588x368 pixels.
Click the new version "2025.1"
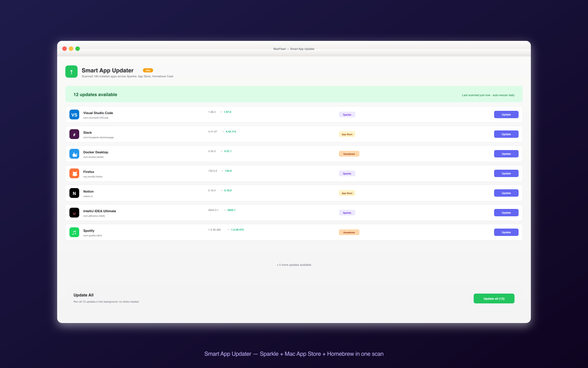(231, 210)
